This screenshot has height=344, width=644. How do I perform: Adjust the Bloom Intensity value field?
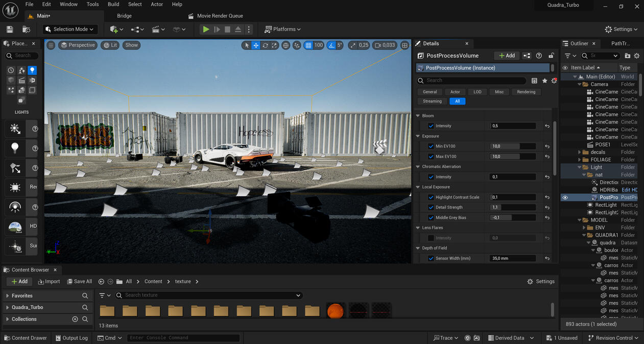(x=513, y=126)
